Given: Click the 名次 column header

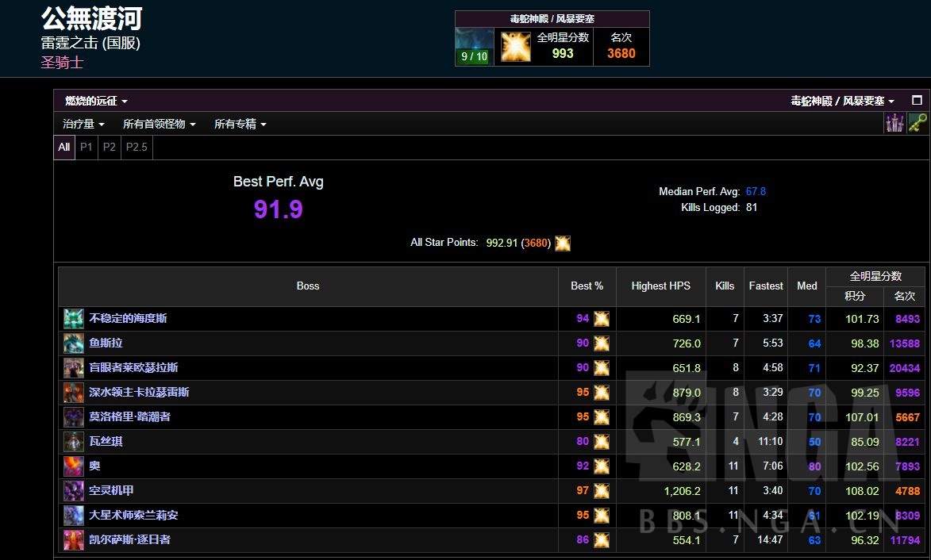Looking at the screenshot, I should (x=905, y=296).
